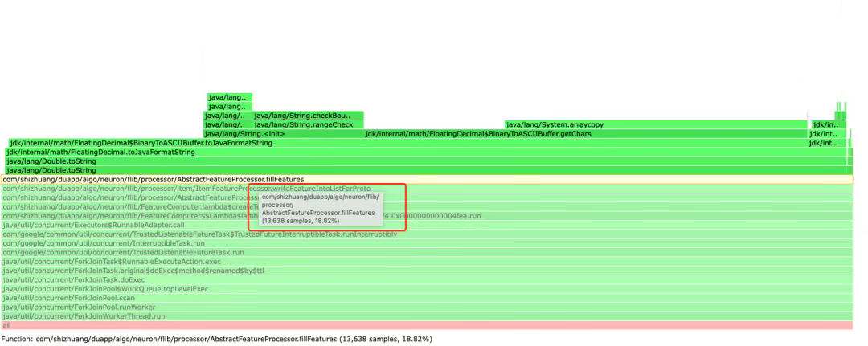
Task: Zoom into ForkJoinTask$RunnableExecuteAction.exec frame
Action: pos(426,262)
